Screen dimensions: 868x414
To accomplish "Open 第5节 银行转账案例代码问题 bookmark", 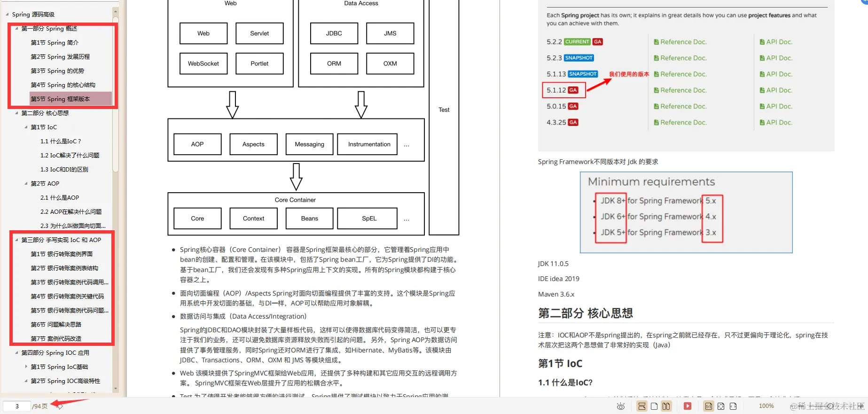I will point(70,311).
